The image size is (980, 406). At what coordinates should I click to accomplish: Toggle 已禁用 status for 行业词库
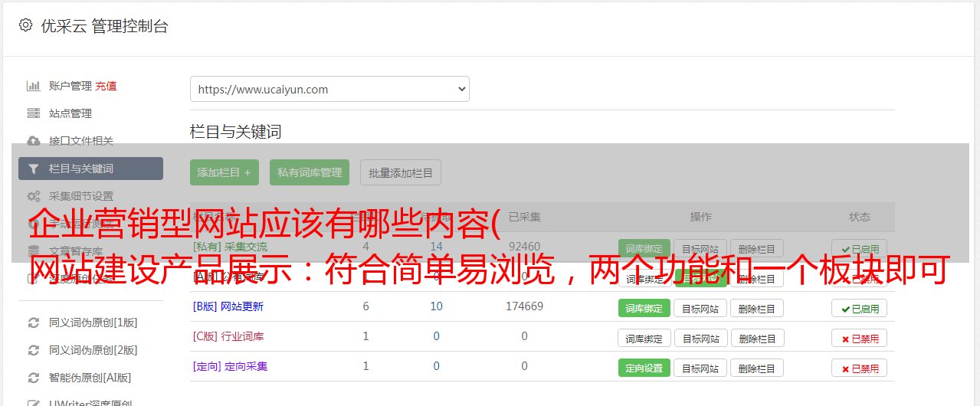coord(860,338)
